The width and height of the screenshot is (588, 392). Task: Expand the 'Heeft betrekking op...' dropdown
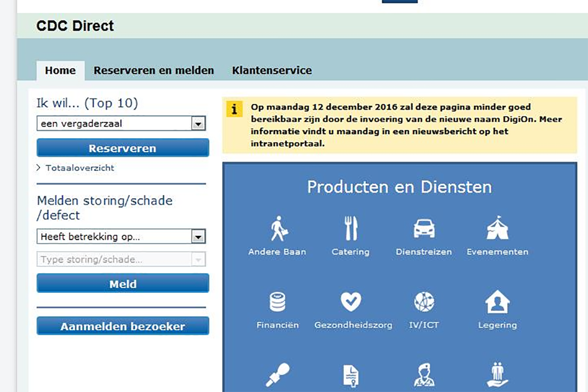pos(121,237)
